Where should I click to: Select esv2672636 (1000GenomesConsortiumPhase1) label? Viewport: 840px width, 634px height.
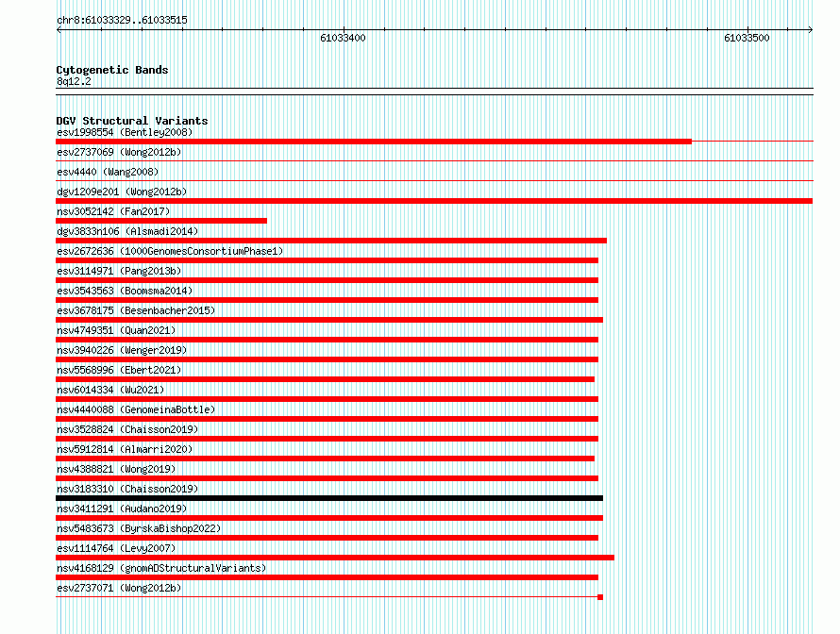(170, 251)
